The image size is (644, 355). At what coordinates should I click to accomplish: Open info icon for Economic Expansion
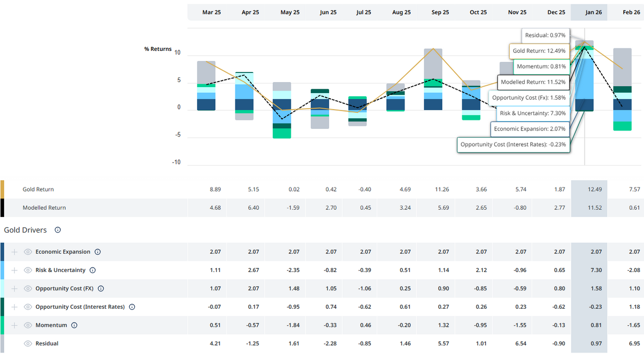coord(98,252)
